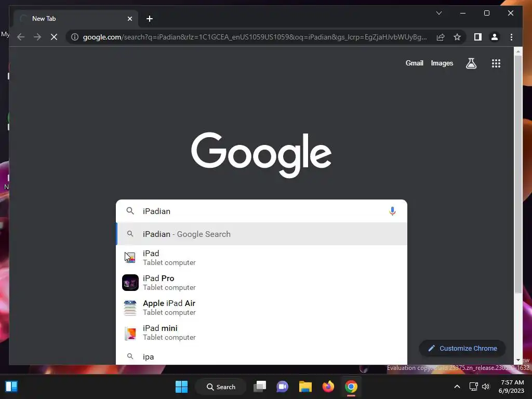Choose the Apple iPad Air suggestion
This screenshot has width=532, height=399.
coord(262,308)
